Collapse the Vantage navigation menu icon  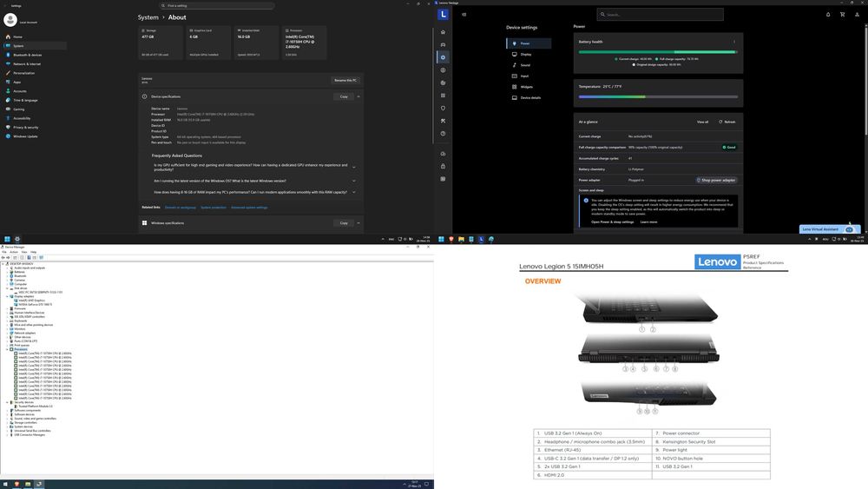(464, 15)
